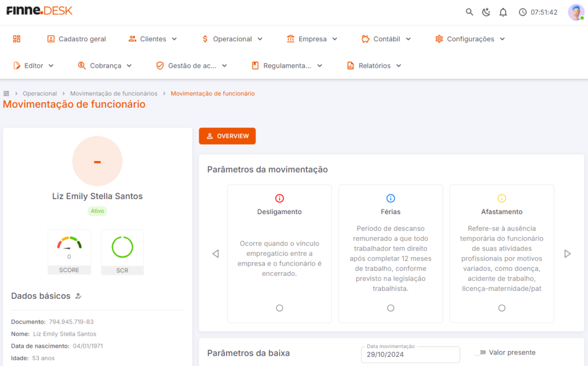Image resolution: width=588 pixels, height=366 pixels.
Task: Open the search magnifier icon
Action: pos(469,12)
